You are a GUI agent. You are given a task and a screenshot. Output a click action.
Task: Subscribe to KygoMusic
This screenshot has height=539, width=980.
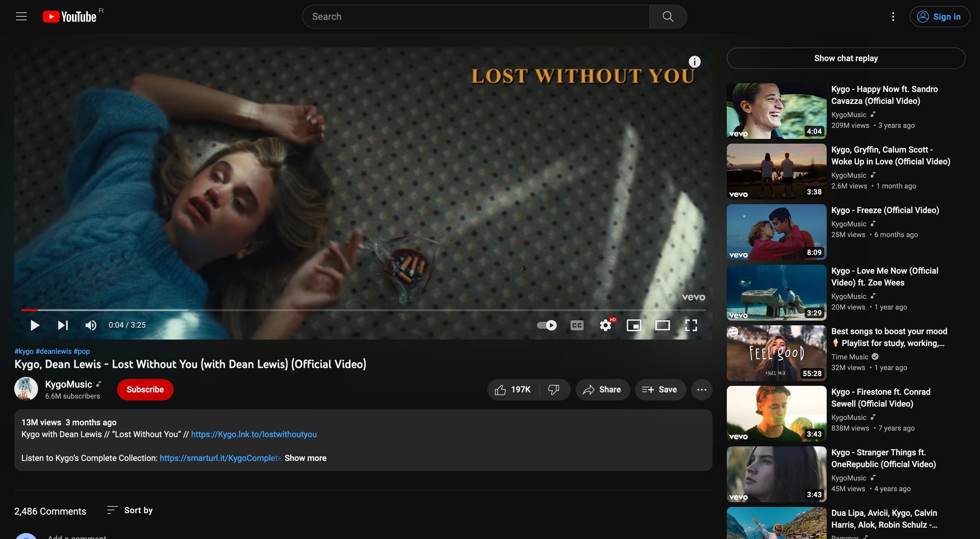click(145, 389)
